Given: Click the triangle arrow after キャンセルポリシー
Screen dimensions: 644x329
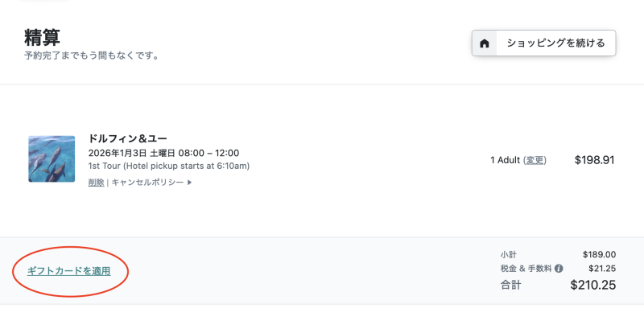Looking at the screenshot, I should click(190, 183).
